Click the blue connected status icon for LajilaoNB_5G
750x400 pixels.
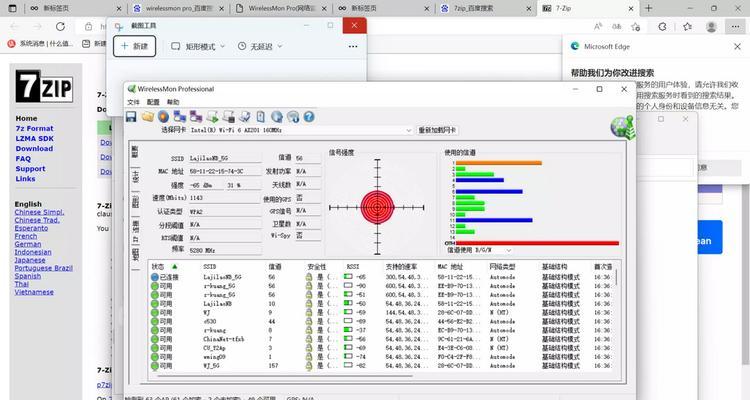click(154, 277)
